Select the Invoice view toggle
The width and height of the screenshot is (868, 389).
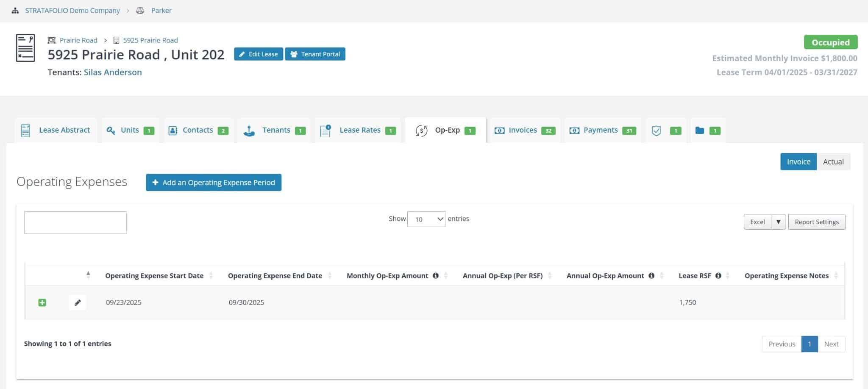(x=798, y=162)
